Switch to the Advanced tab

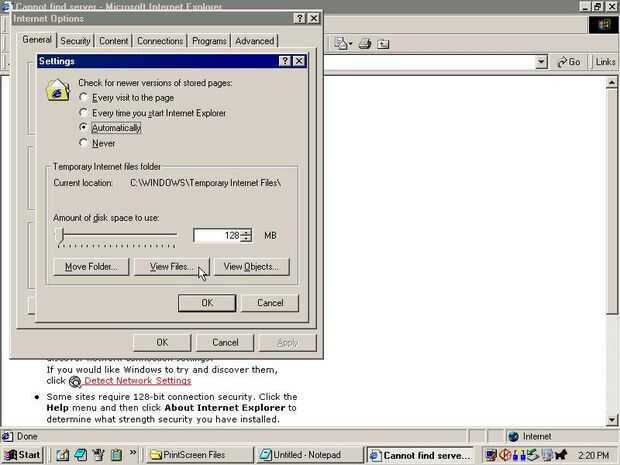[x=255, y=41]
